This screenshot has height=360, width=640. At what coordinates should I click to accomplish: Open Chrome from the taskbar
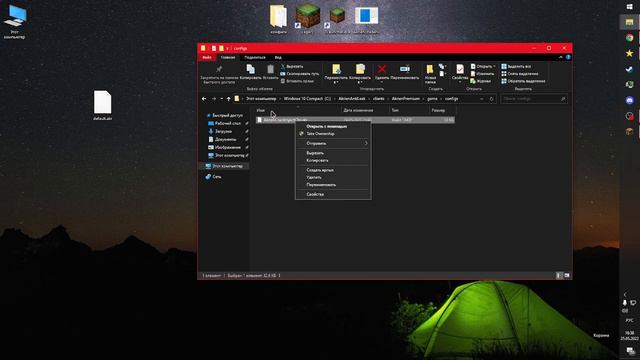(x=629, y=38)
